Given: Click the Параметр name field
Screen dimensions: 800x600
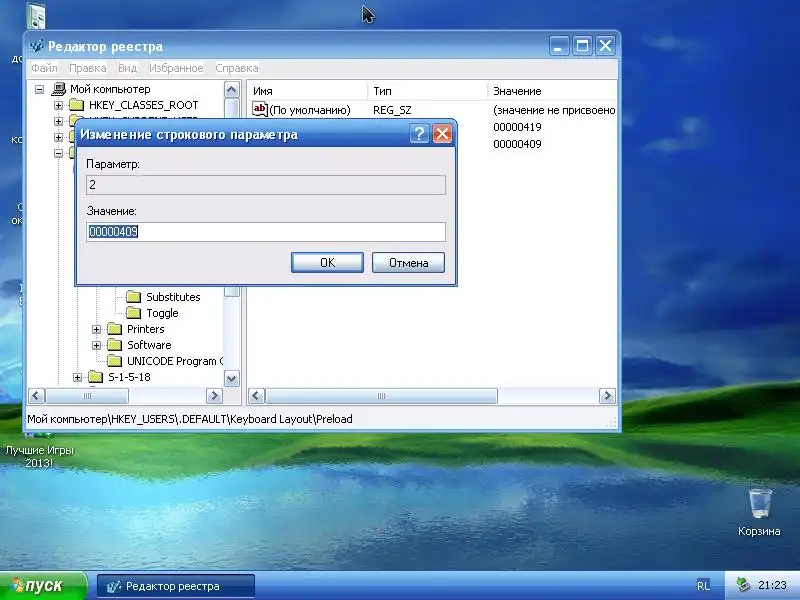Looking at the screenshot, I should pos(266,185).
